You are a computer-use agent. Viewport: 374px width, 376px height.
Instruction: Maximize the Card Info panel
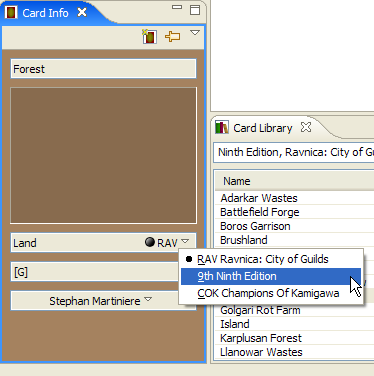click(x=195, y=10)
